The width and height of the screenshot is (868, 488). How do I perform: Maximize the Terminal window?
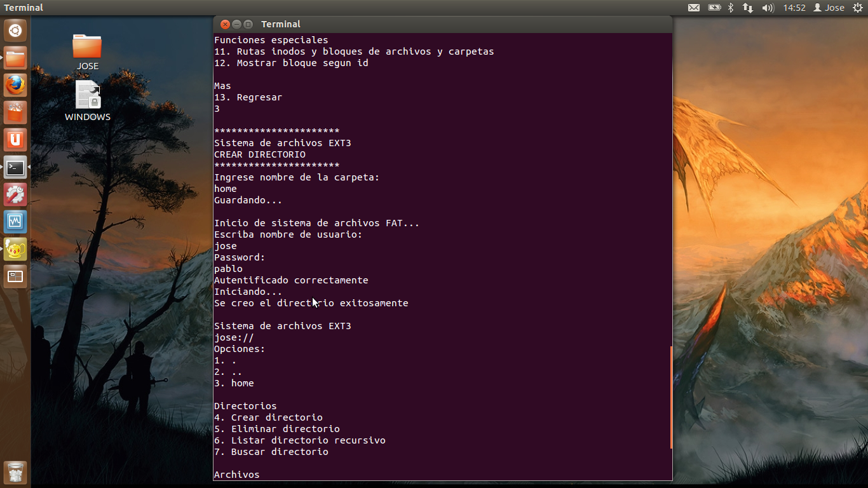248,24
